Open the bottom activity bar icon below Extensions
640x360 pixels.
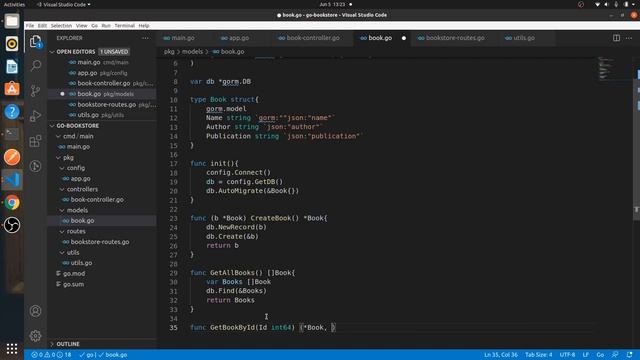(36, 166)
